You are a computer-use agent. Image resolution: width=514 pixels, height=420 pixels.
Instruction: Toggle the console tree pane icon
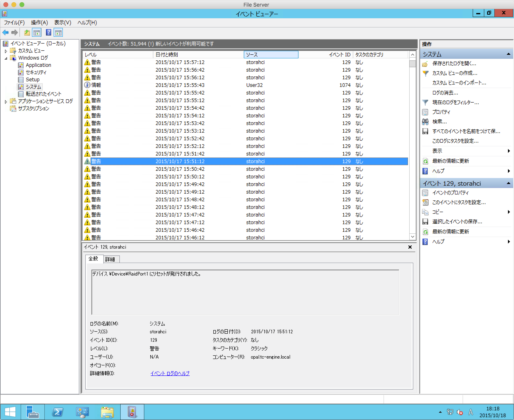(x=37, y=33)
